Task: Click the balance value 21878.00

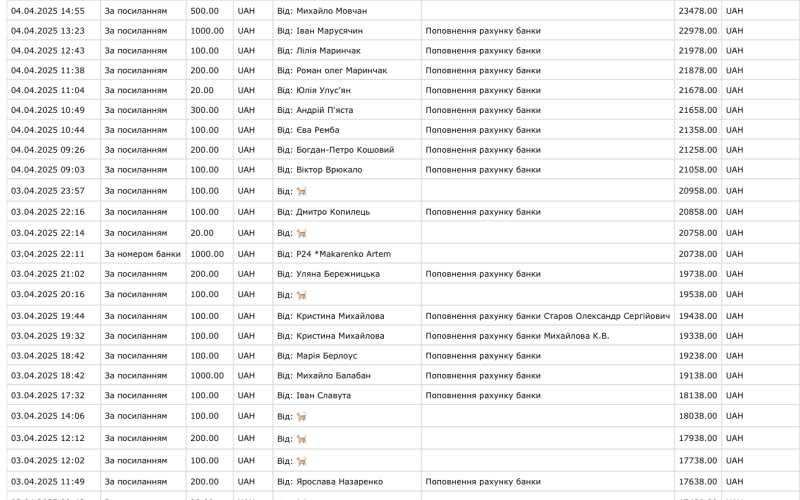Action: click(697, 70)
